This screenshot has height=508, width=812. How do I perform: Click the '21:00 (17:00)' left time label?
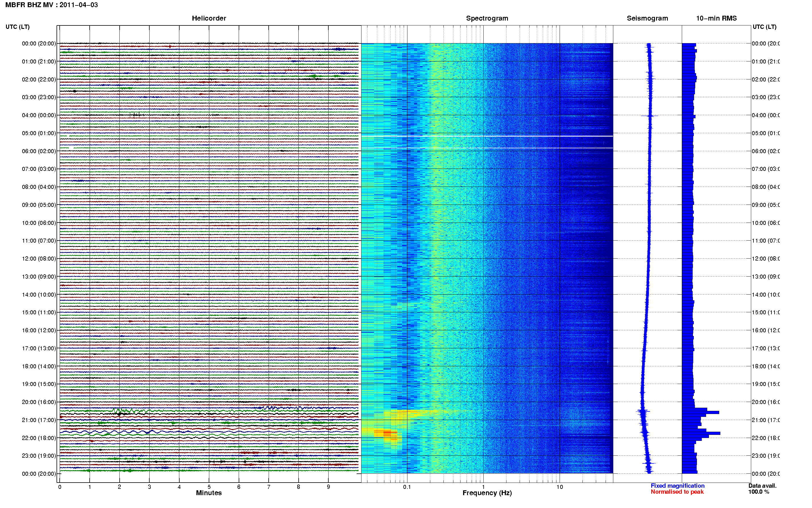coord(39,420)
